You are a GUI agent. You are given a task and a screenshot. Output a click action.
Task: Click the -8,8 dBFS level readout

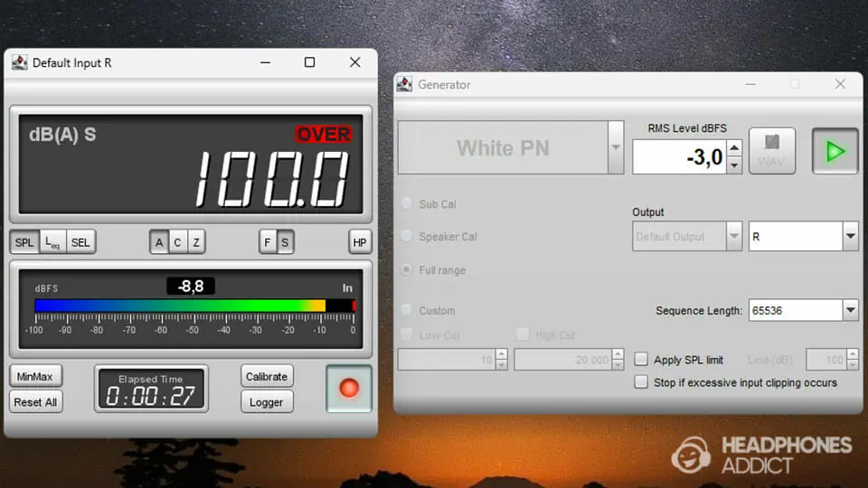[x=191, y=286]
